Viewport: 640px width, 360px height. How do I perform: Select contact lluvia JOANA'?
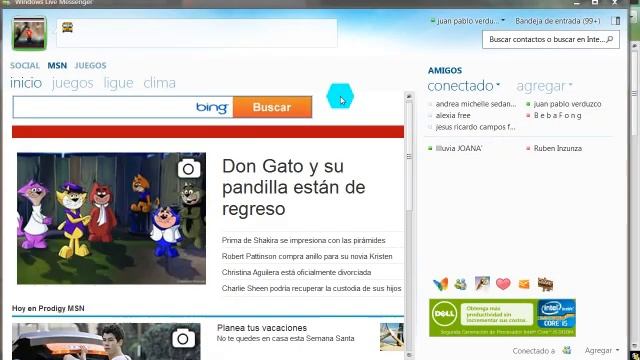(x=455, y=148)
